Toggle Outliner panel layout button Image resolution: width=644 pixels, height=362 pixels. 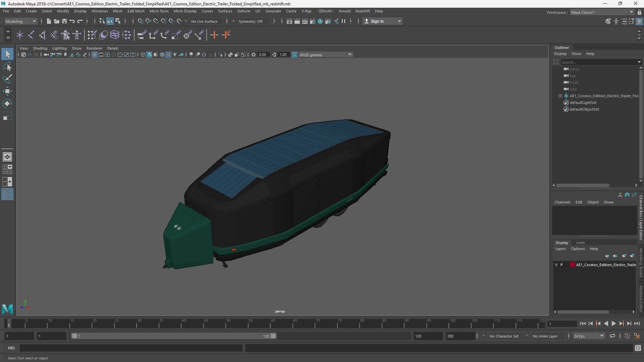7,194
